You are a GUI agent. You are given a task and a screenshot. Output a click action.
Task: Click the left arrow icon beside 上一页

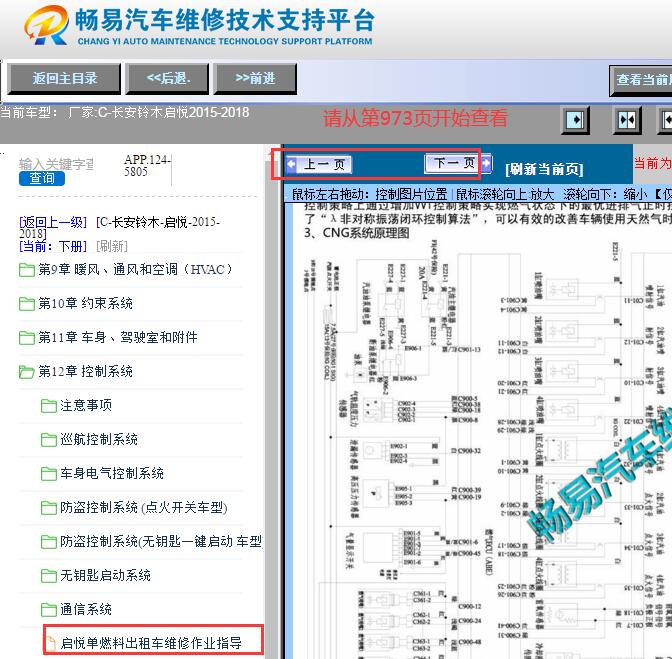pyautogui.click(x=291, y=164)
